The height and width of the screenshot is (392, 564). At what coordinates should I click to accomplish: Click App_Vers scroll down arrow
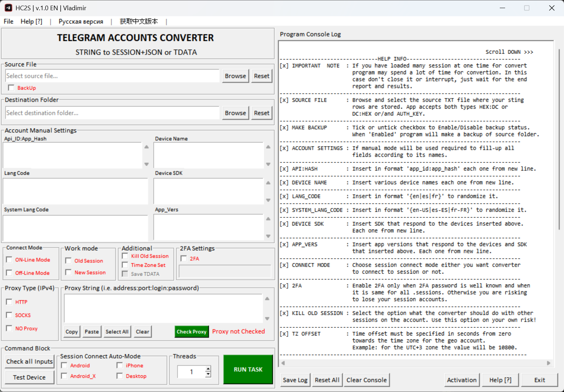pos(268,236)
